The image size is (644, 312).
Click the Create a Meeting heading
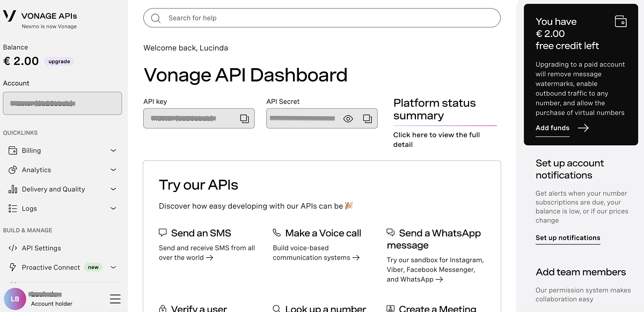coord(437,309)
